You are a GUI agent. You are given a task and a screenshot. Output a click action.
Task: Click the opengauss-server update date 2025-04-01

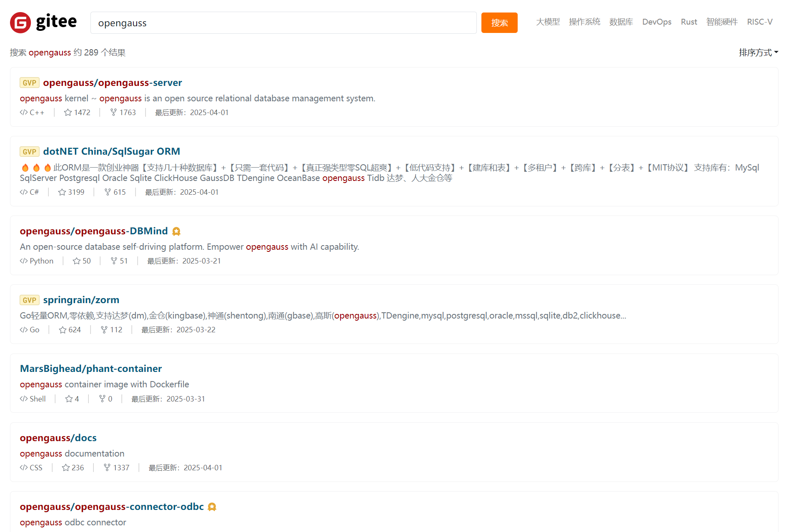[209, 113]
